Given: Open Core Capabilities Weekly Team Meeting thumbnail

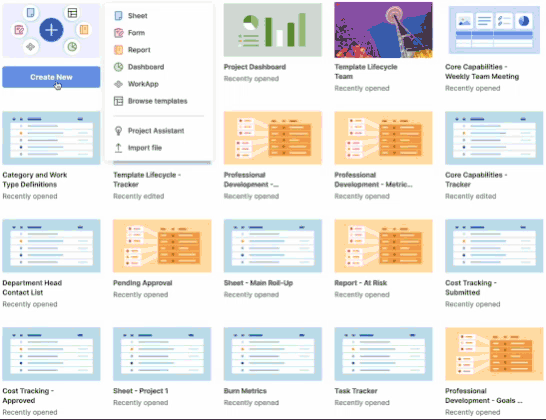Looking at the screenshot, I should coord(494,30).
